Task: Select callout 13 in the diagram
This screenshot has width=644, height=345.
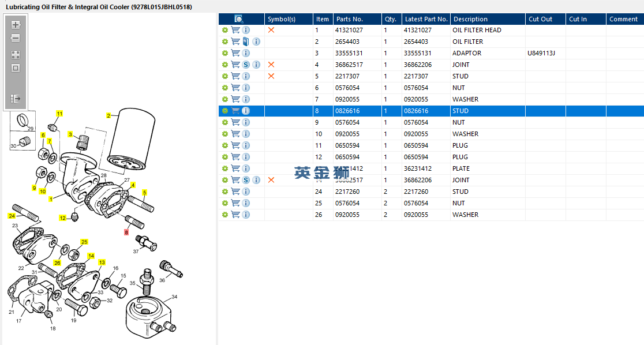Action: pyautogui.click(x=102, y=262)
